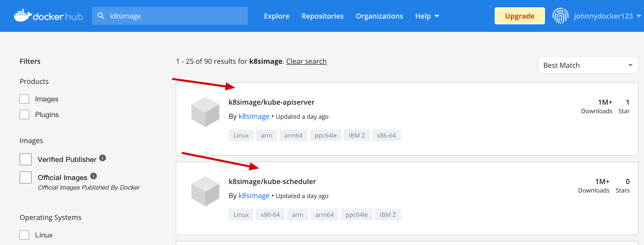The height and width of the screenshot is (245, 644).
Task: Open the Organizations page
Action: tap(379, 16)
